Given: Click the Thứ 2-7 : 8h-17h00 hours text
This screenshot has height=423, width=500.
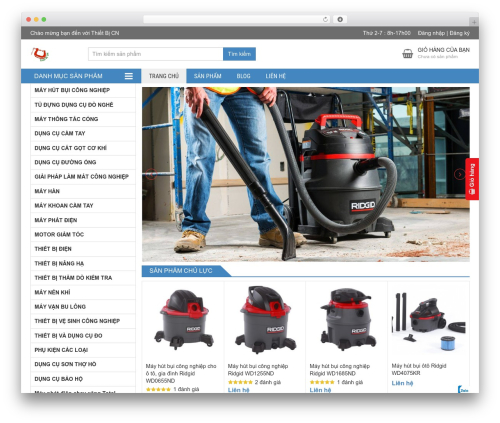Looking at the screenshot, I should (387, 33).
